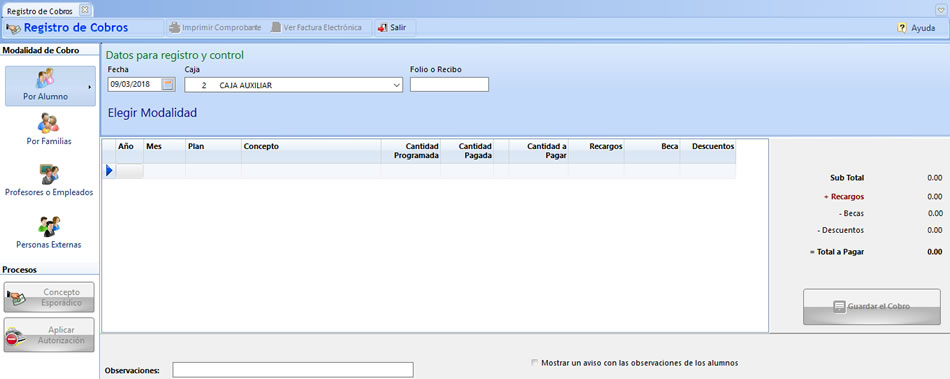Click the Guardar el Cobro button
The height and width of the screenshot is (379, 950).
tap(872, 307)
